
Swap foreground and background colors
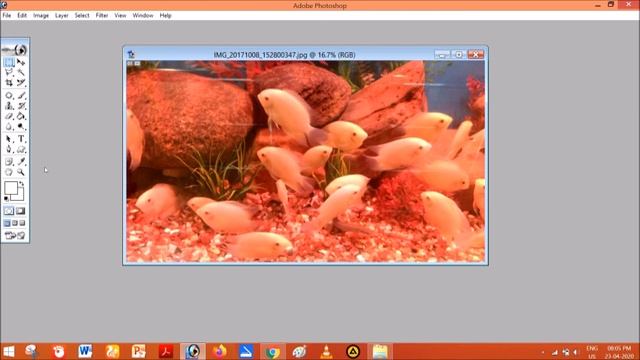click(21, 184)
